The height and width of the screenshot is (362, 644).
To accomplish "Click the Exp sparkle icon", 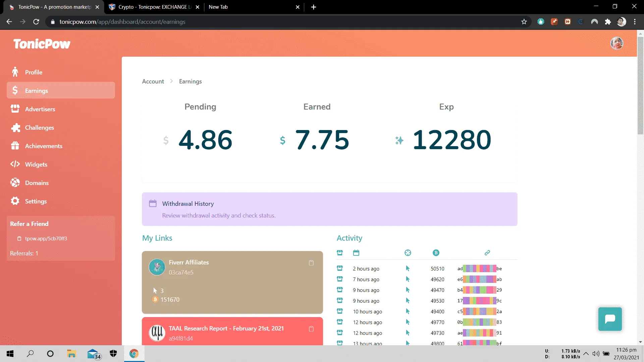I will point(399,140).
